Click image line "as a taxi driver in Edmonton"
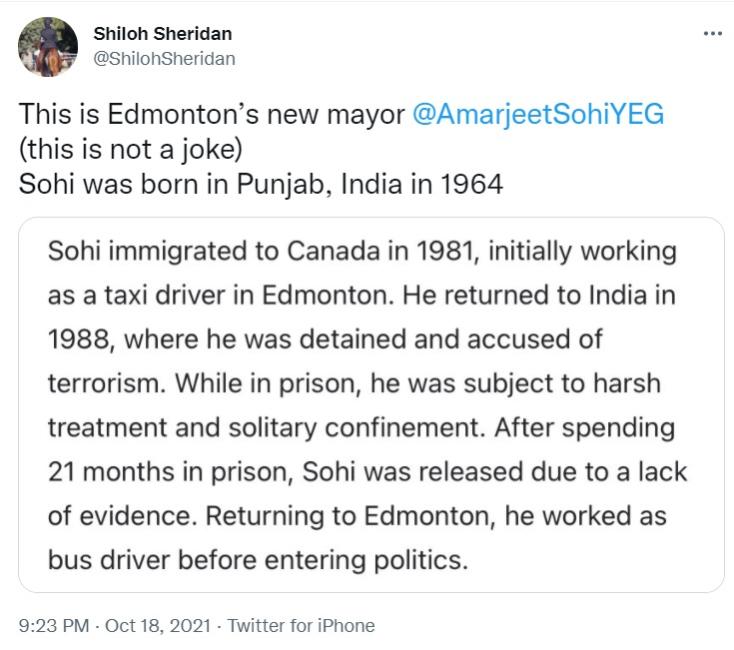Screen dimensions: 734x650 [x=363, y=296]
